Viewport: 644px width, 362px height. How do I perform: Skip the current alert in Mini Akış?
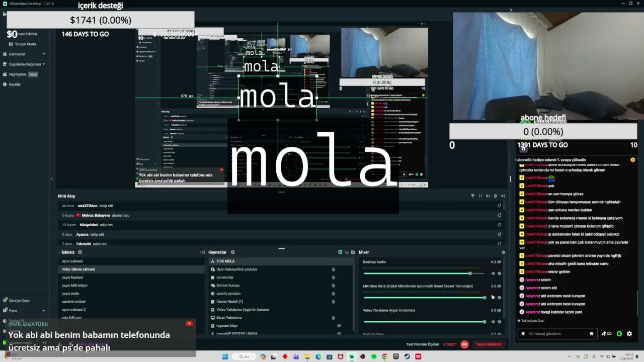(x=488, y=196)
